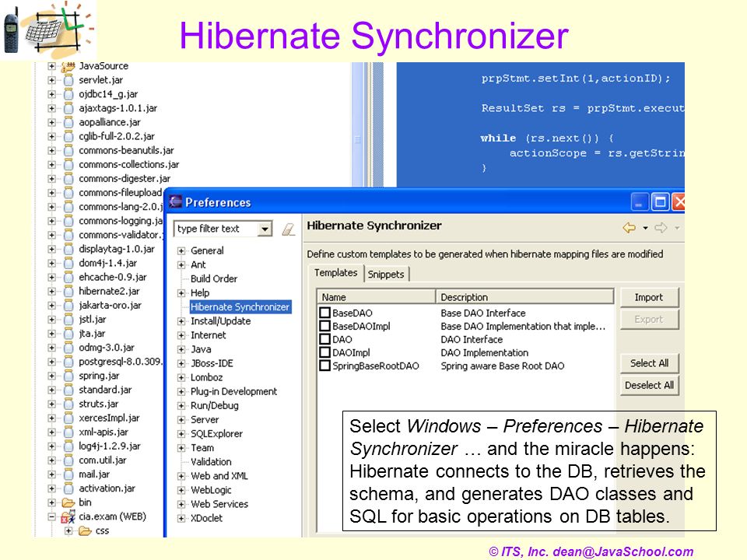Click 'Base DAO Interface' description text

click(483, 313)
